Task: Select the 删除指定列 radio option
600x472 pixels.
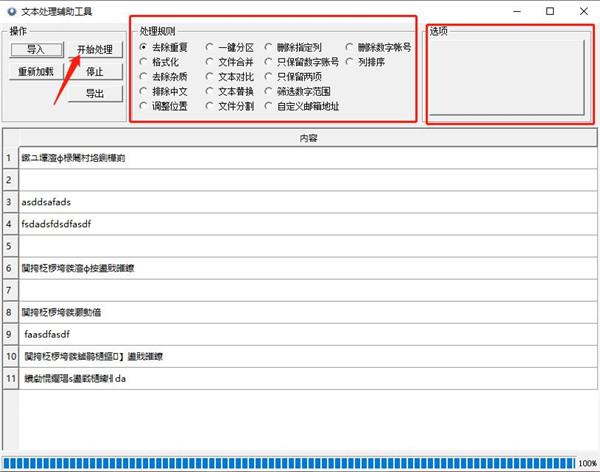Action: point(269,47)
